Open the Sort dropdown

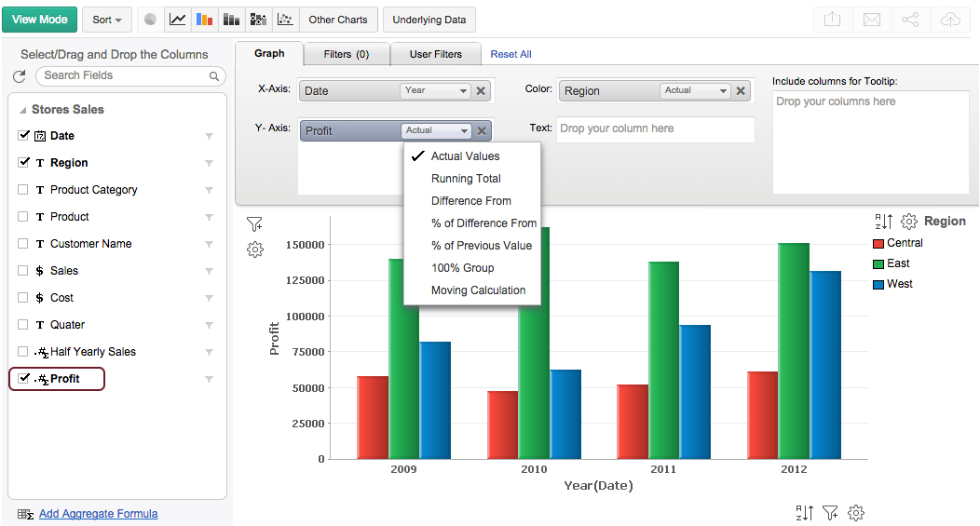pyautogui.click(x=107, y=20)
